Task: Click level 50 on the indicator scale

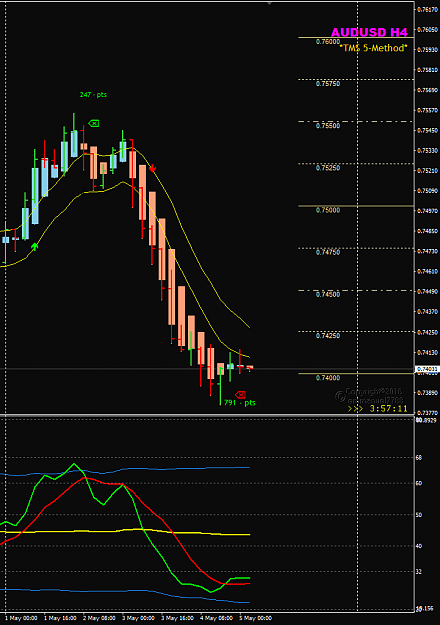Action: [x=419, y=515]
